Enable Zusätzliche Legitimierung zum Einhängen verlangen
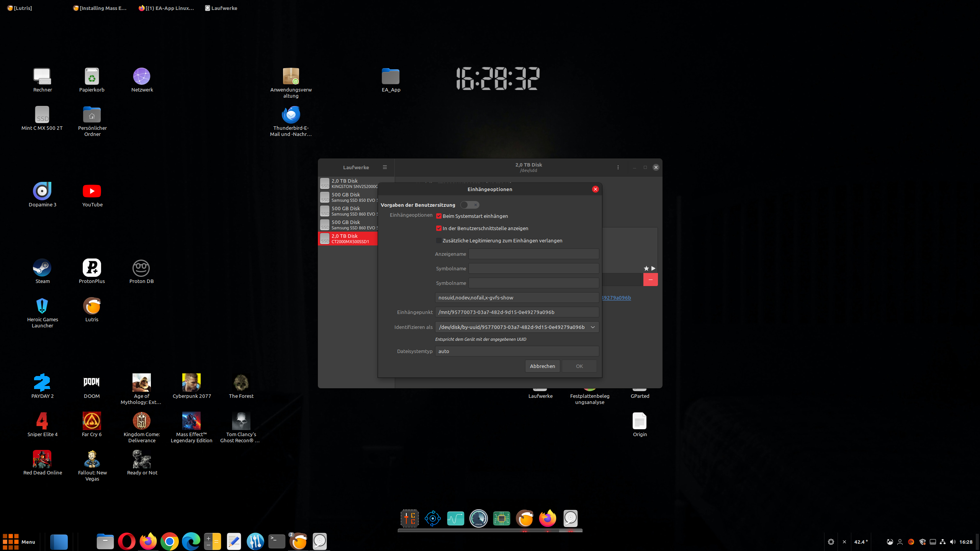This screenshot has height=551, width=980. point(439,240)
